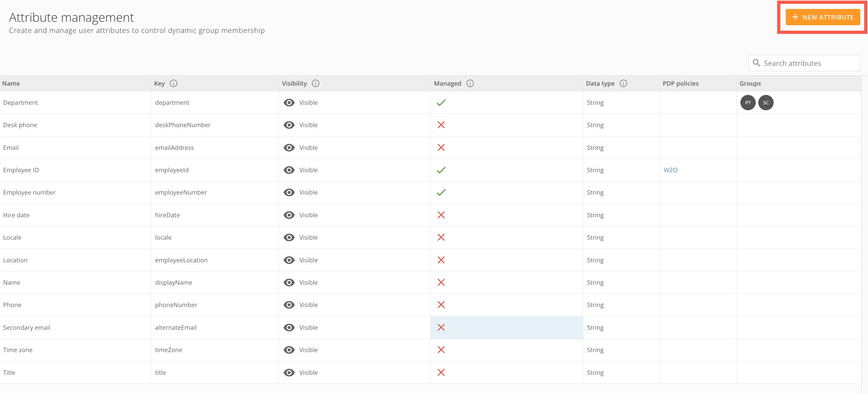The height and width of the screenshot is (393, 868).
Task: Toggle visibility eye for Hire date
Action: pyautogui.click(x=289, y=215)
